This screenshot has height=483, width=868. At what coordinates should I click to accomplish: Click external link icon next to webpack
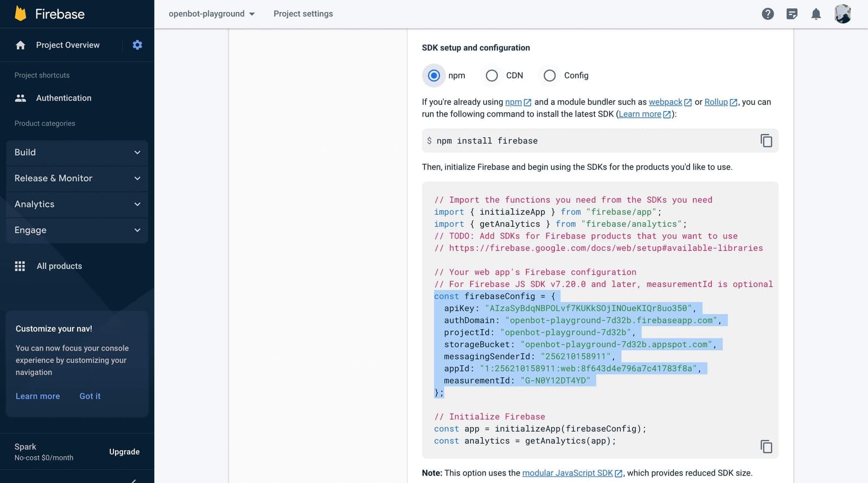(x=688, y=102)
